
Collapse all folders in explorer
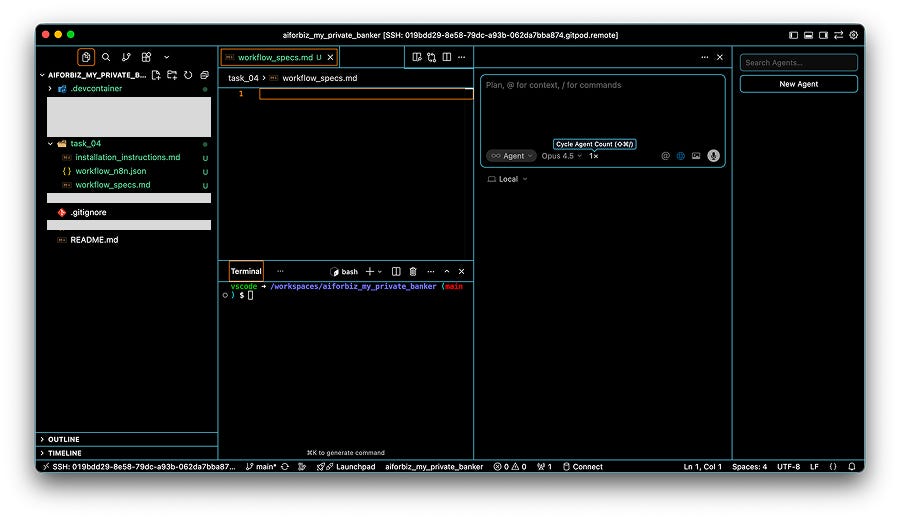pyautogui.click(x=204, y=75)
